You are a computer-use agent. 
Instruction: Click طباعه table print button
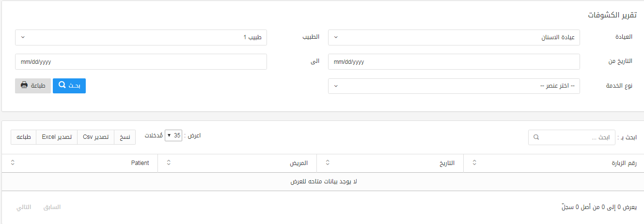pyautogui.click(x=24, y=137)
